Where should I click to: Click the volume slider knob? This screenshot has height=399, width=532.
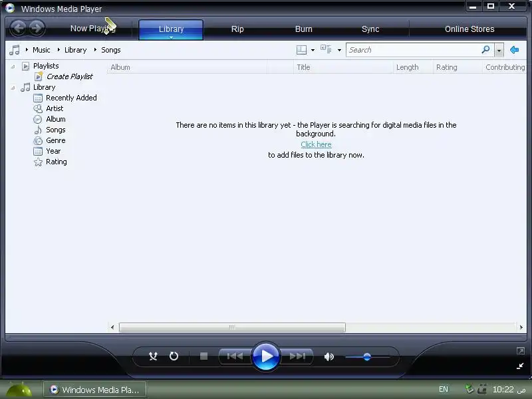(x=367, y=357)
